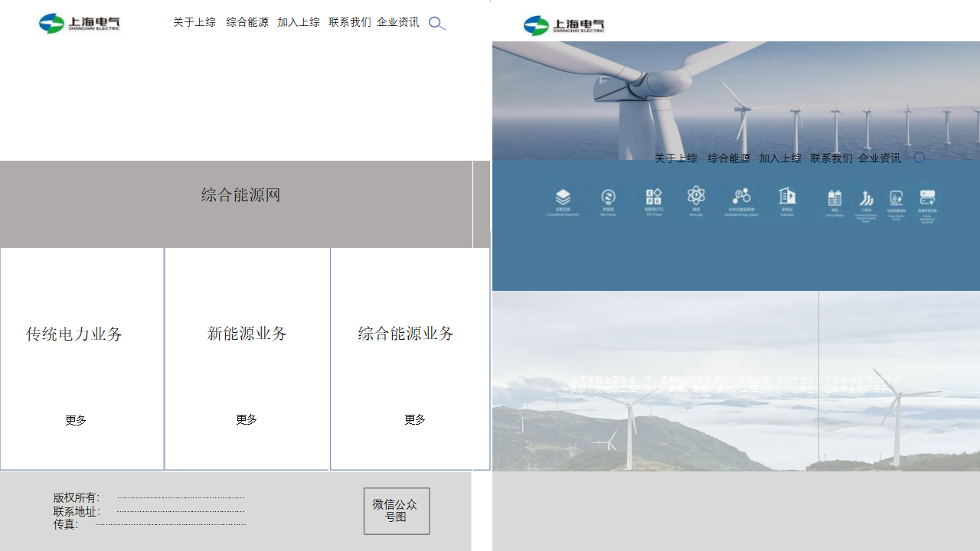Click the 微信公众号图 placeholder box
This screenshot has height=551, width=980.
[397, 511]
